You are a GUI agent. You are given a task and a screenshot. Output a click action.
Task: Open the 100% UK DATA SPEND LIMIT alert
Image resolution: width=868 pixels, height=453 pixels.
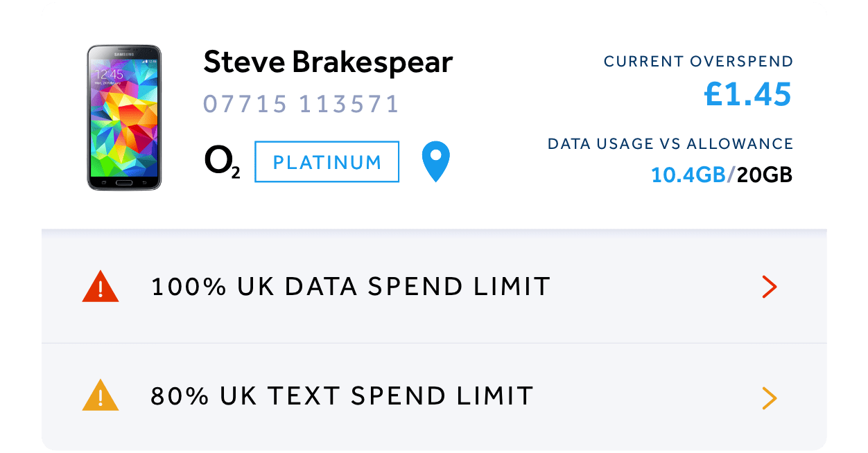click(x=350, y=287)
